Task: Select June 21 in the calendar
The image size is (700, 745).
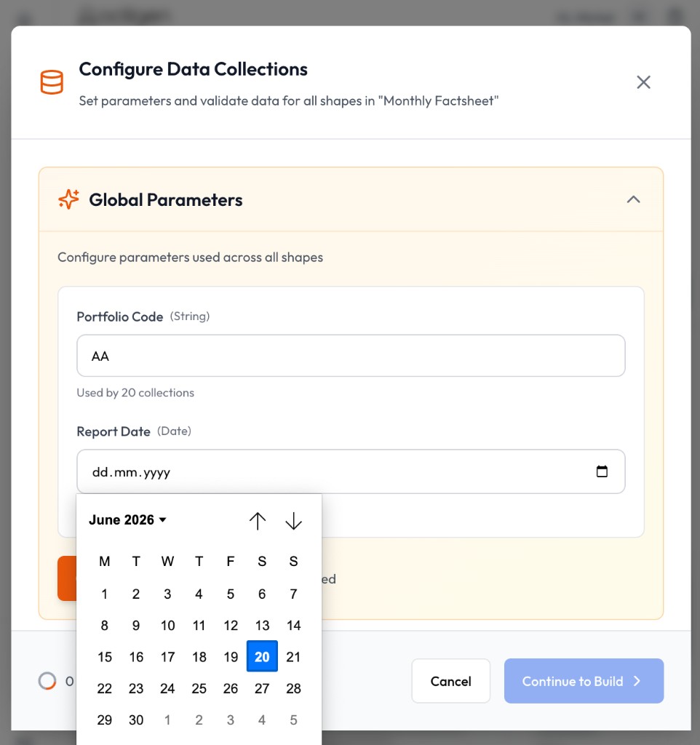Action: tap(294, 657)
